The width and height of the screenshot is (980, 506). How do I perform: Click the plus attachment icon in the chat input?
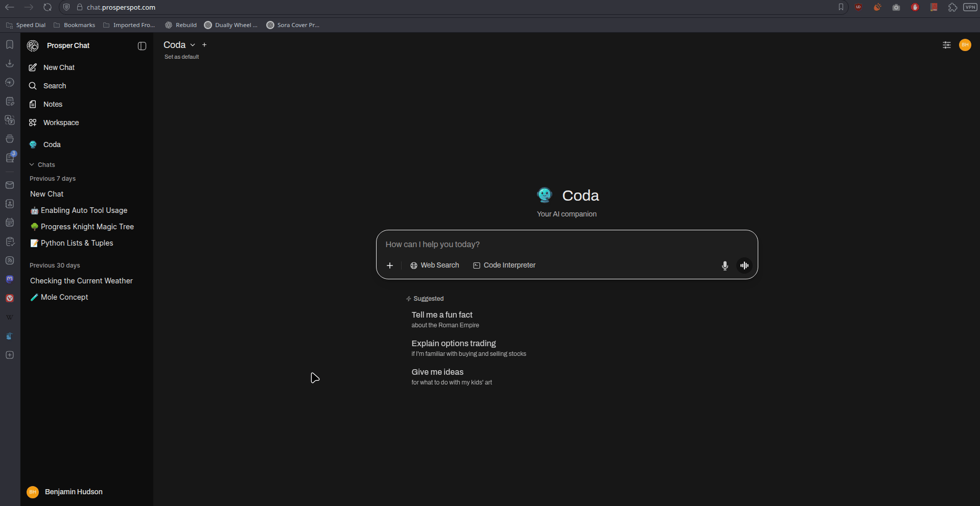(x=390, y=266)
